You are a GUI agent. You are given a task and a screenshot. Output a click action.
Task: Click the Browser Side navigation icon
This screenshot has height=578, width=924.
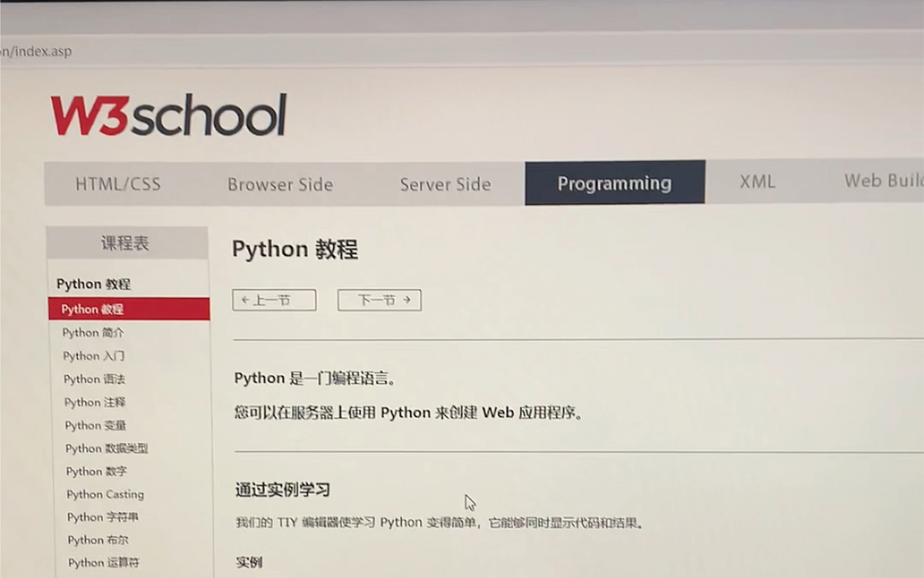[280, 184]
